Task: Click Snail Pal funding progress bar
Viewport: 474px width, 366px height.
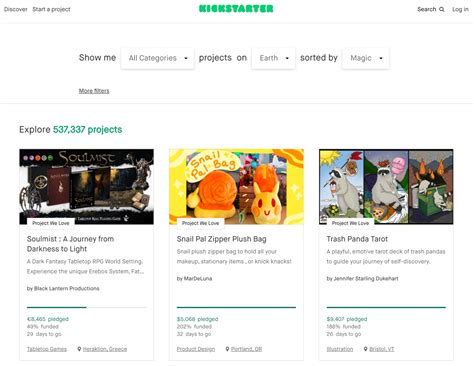Action: tap(236, 307)
